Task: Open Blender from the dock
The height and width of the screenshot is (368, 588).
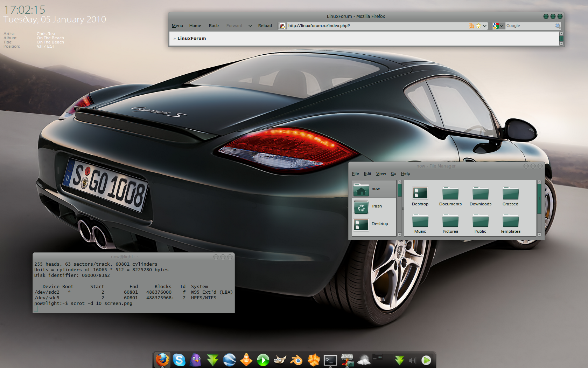Action: (x=296, y=360)
